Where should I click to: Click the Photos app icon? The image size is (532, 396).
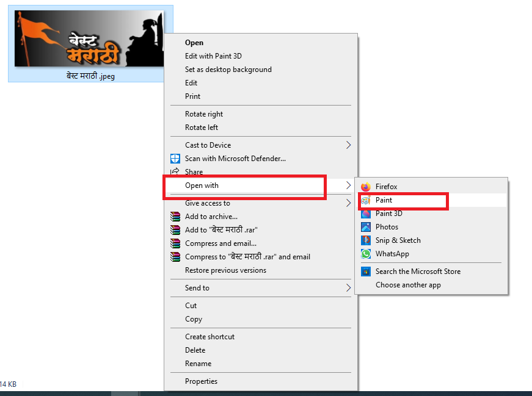click(366, 227)
